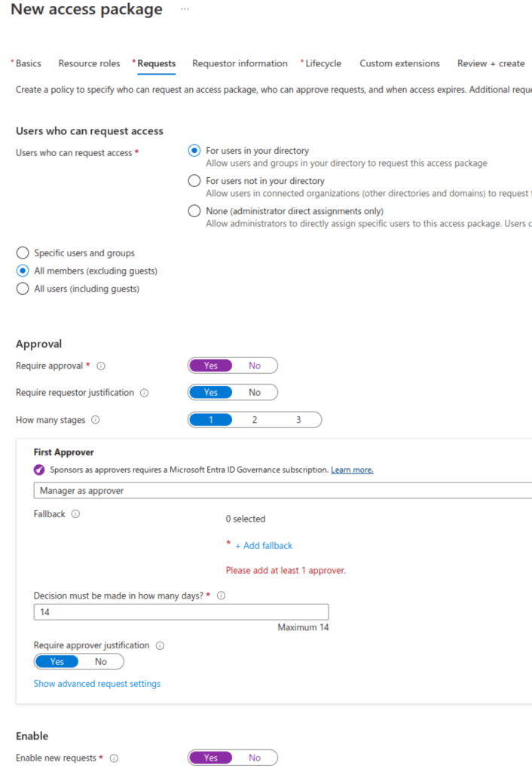Select All users (including guests)
This screenshot has width=532, height=772.
(23, 289)
